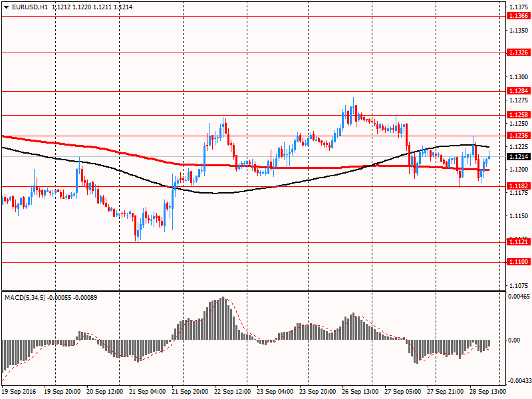Click the 19 Sep 2016 date label
The height and width of the screenshot is (399, 532).
(19, 392)
